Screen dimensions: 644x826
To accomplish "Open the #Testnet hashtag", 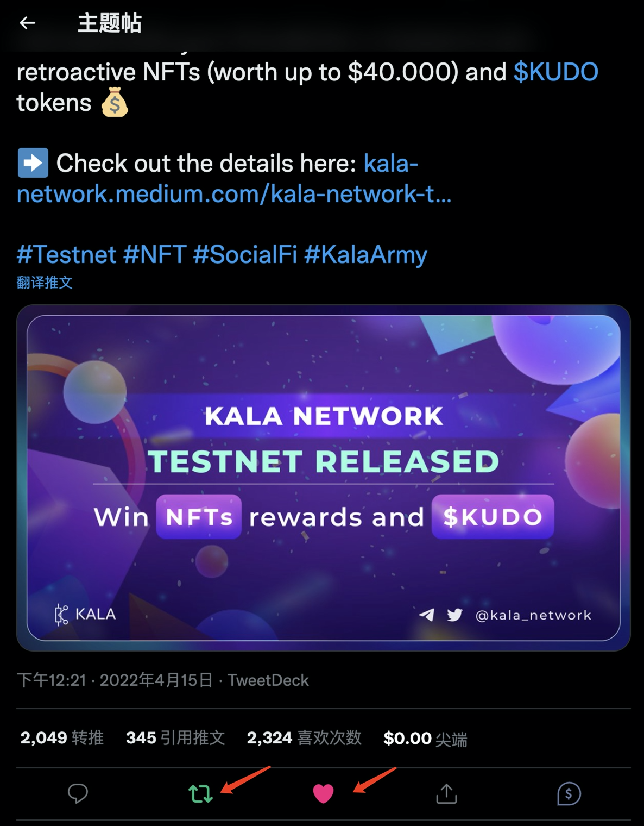I will pyautogui.click(x=67, y=254).
